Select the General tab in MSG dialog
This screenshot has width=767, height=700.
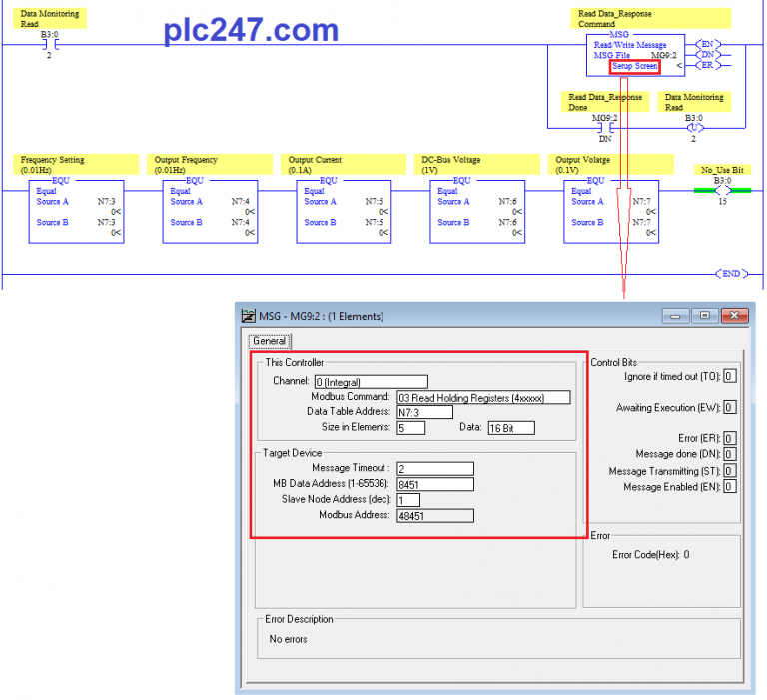click(x=270, y=341)
